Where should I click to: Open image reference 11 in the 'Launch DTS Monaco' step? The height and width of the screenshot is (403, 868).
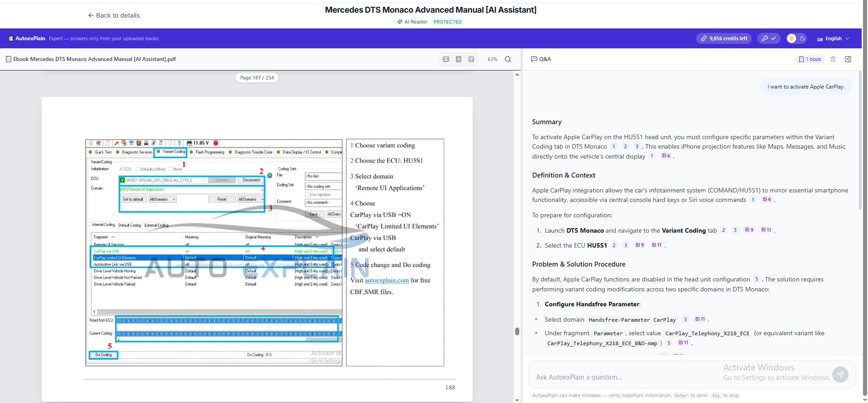pyautogui.click(x=766, y=230)
